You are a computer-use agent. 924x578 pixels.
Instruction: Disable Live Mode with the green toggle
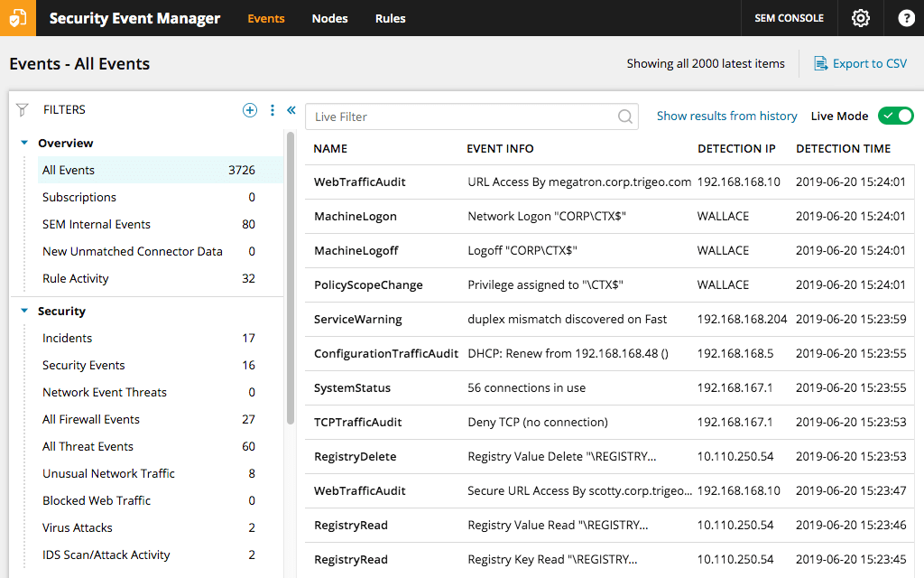click(895, 116)
